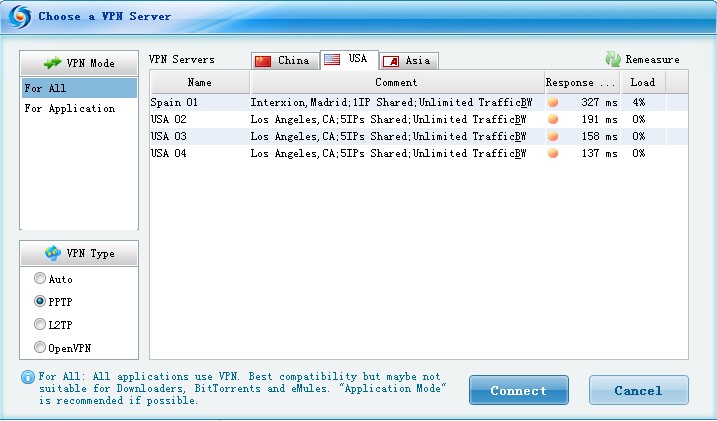This screenshot has height=421, width=717.
Task: Click the 137 ms response value
Action: pos(599,153)
